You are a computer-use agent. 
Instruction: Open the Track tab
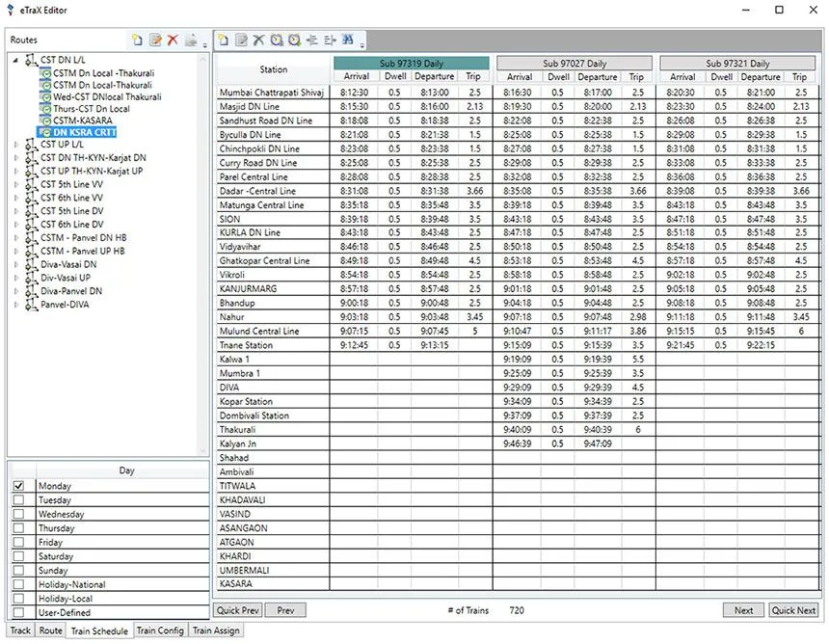tap(20, 631)
